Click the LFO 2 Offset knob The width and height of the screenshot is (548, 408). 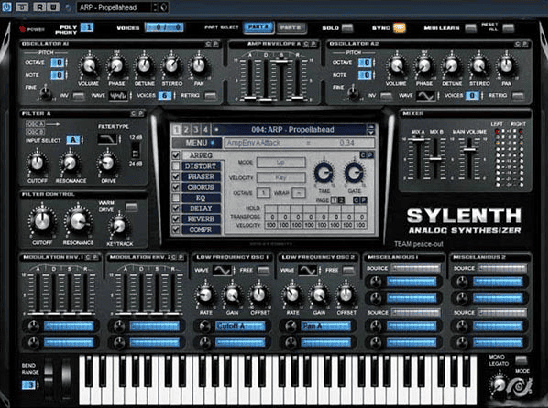[346, 295]
